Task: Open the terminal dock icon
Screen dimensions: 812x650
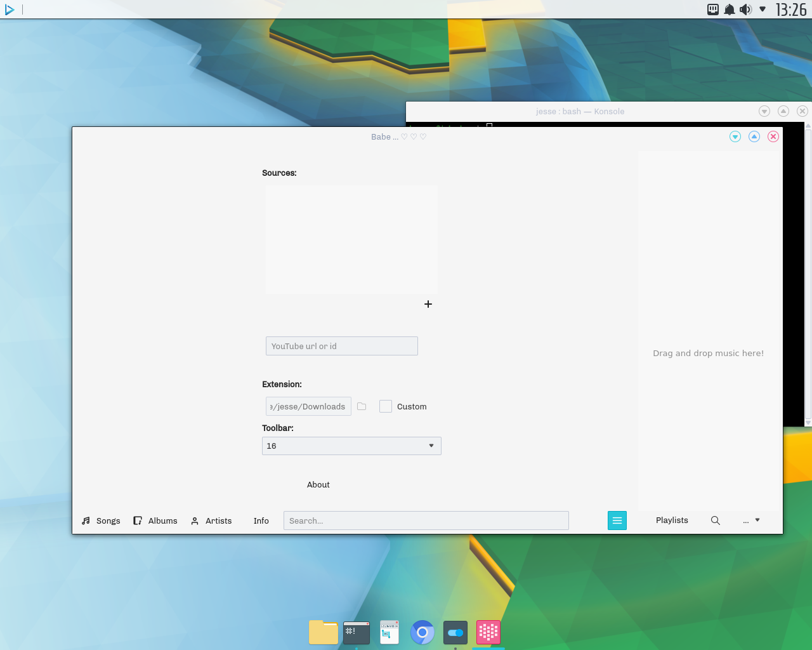Action: coord(357,632)
